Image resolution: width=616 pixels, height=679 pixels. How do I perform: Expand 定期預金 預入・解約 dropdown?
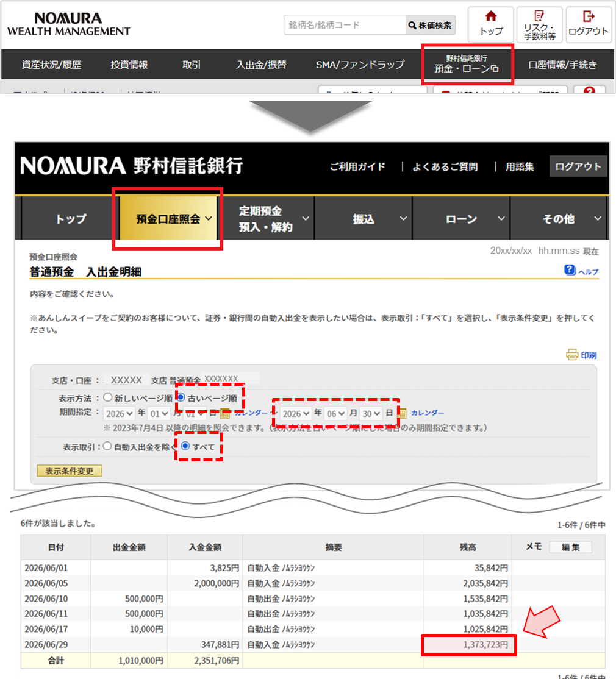coord(266,219)
